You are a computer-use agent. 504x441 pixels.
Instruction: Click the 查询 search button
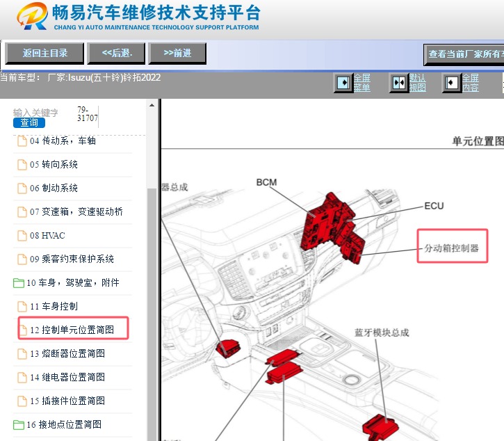pyautogui.click(x=29, y=122)
